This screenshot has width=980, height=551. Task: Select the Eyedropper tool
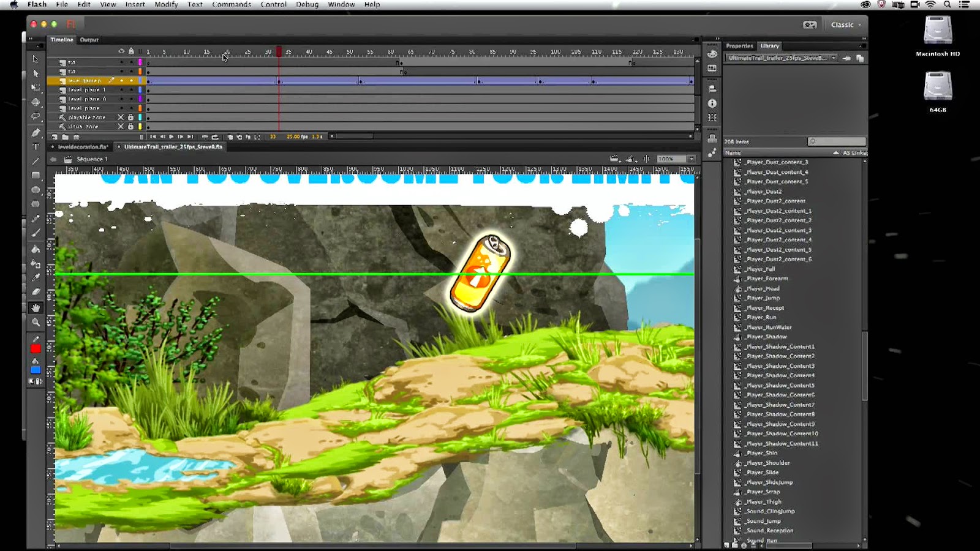[36, 278]
